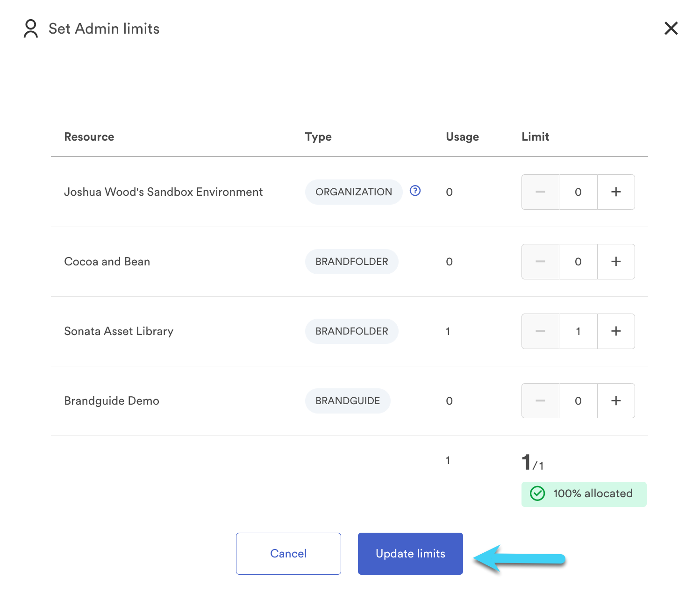Close the Set Admin limits dialog
The height and width of the screenshot is (614, 700).
(671, 29)
